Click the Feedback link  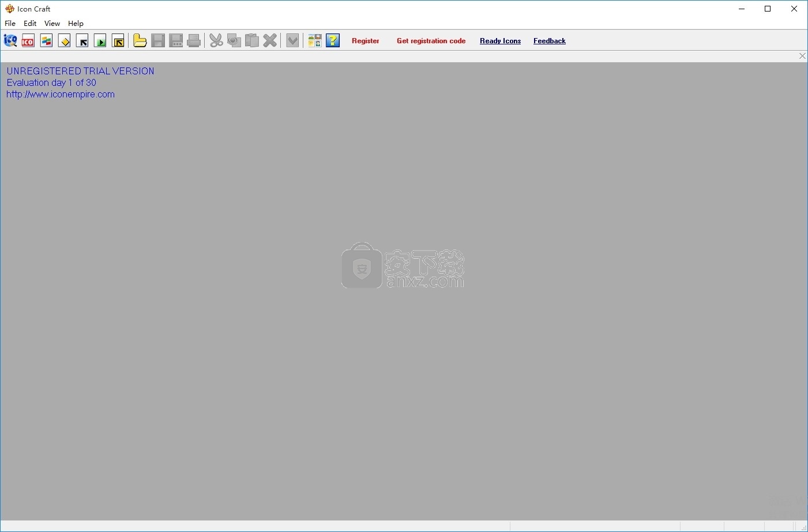[x=549, y=41]
